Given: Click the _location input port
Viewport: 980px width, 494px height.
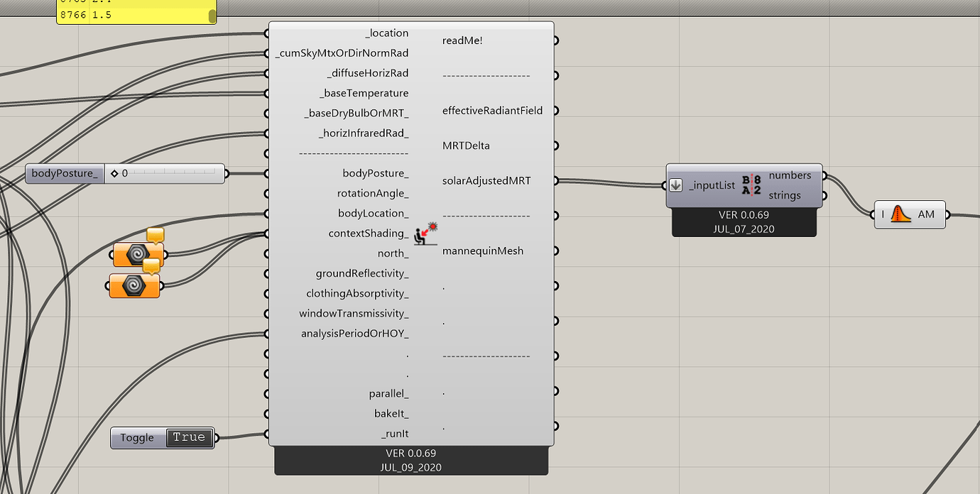Looking at the screenshot, I should point(266,33).
